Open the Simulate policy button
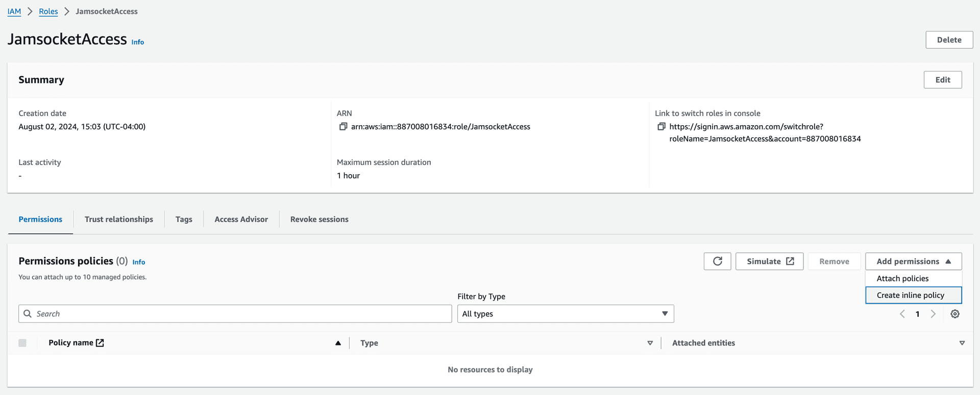This screenshot has width=980, height=395. [770, 261]
